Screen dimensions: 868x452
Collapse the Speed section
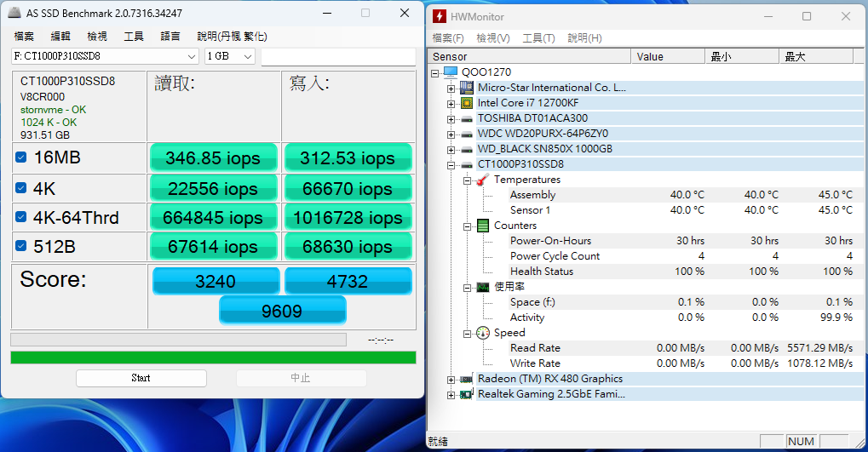tap(467, 334)
